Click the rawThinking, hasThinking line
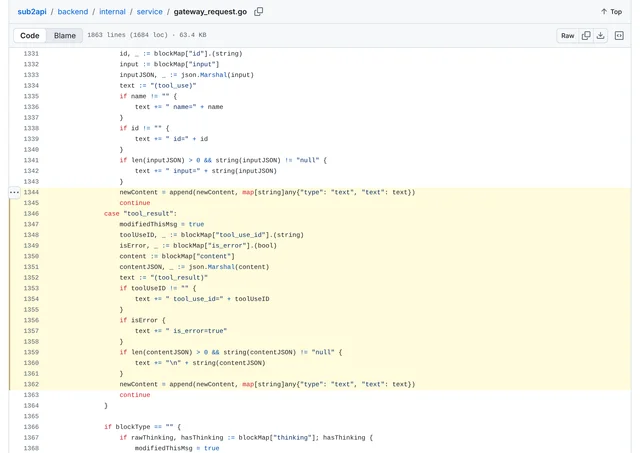The image size is (640, 453). click(246, 437)
